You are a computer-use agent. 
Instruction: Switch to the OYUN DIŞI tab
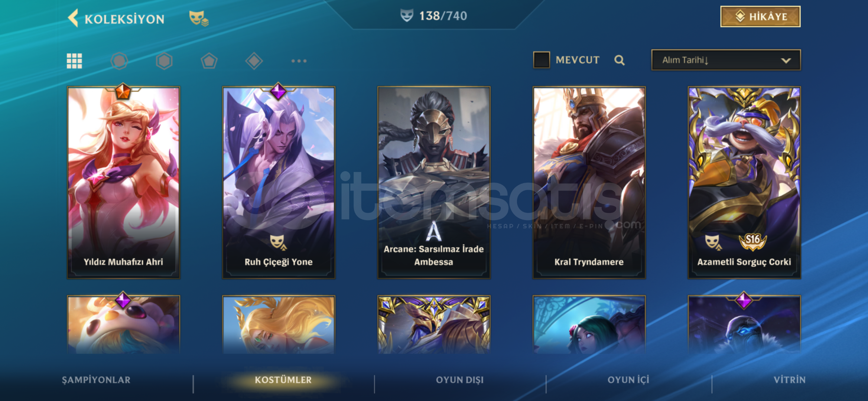click(460, 380)
